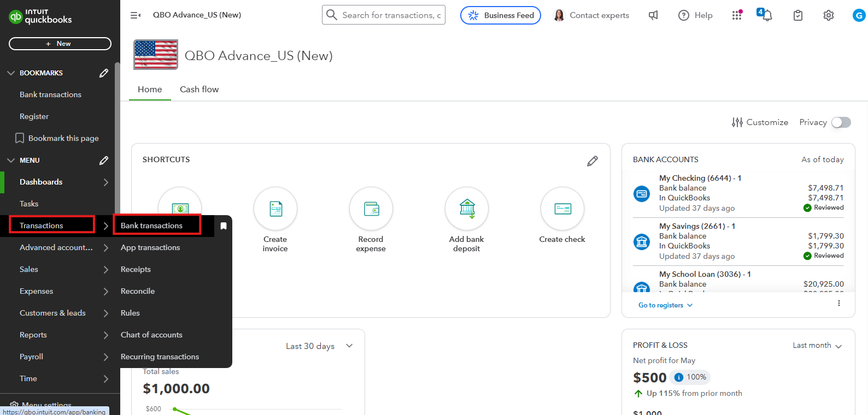The height and width of the screenshot is (415, 868).
Task: Toggle the Privacy switch
Action: 841,122
